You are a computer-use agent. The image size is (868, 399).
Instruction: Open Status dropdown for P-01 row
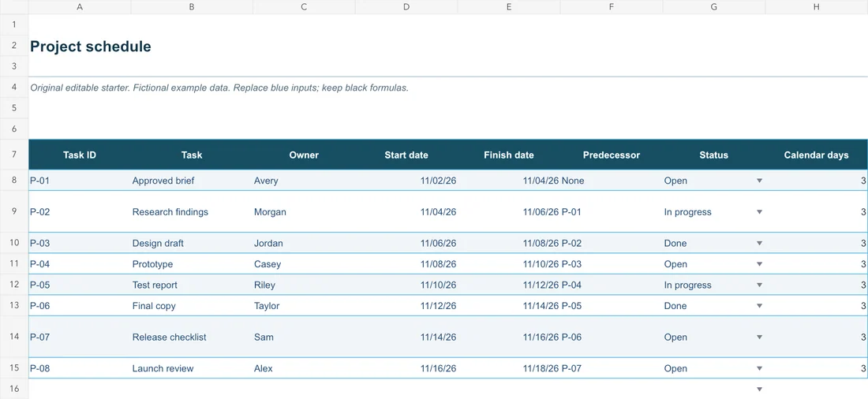(x=759, y=181)
